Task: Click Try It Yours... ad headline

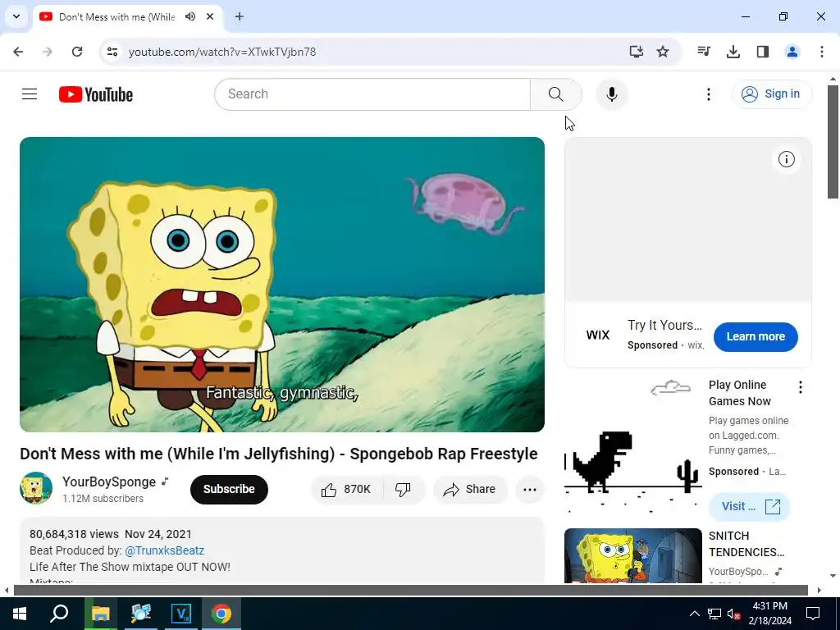Action: click(664, 325)
